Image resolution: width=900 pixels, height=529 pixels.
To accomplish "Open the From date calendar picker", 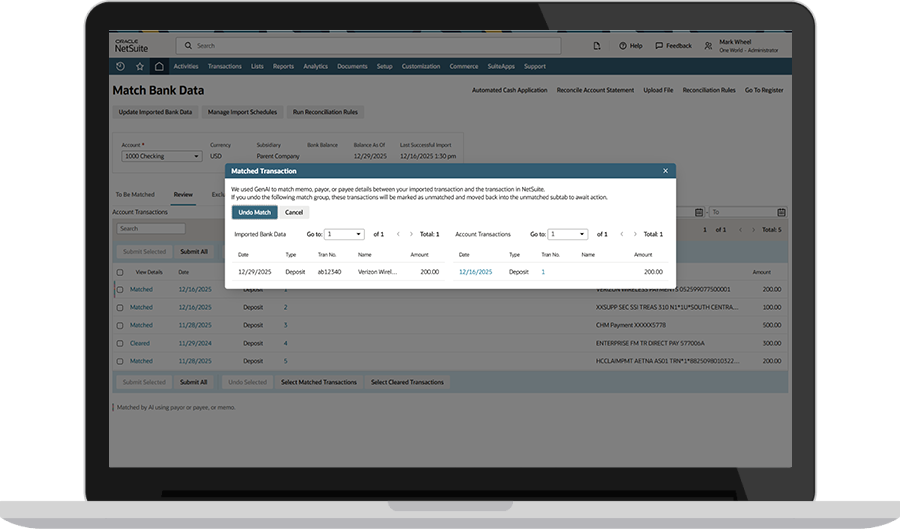I will pyautogui.click(x=699, y=212).
